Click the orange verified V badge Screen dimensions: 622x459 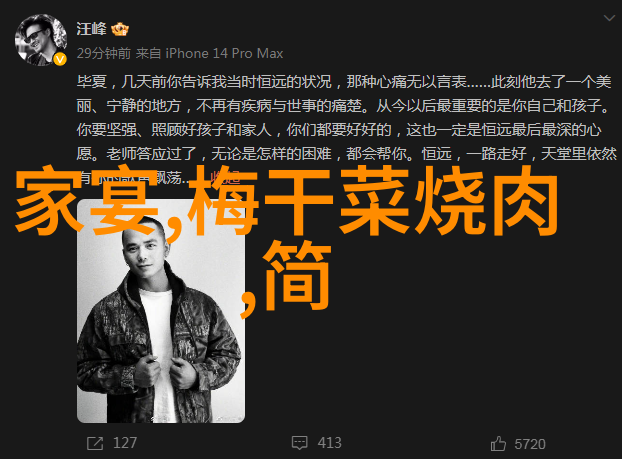[x=60, y=60]
